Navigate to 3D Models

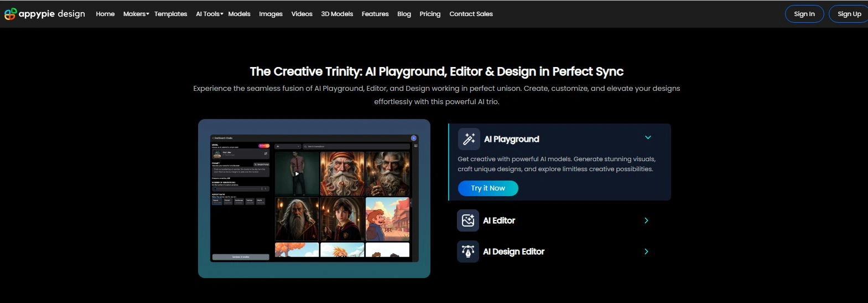click(337, 14)
